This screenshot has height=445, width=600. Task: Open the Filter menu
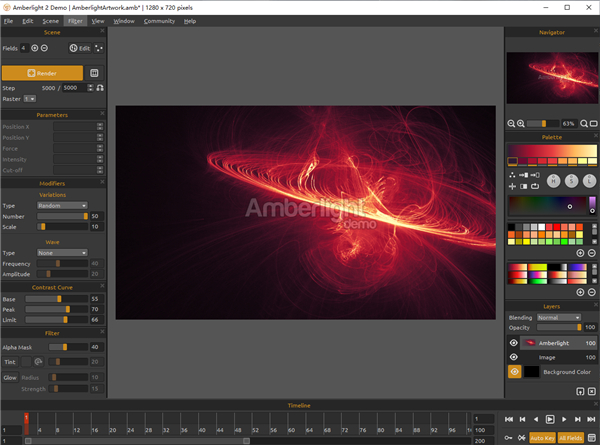tap(75, 20)
